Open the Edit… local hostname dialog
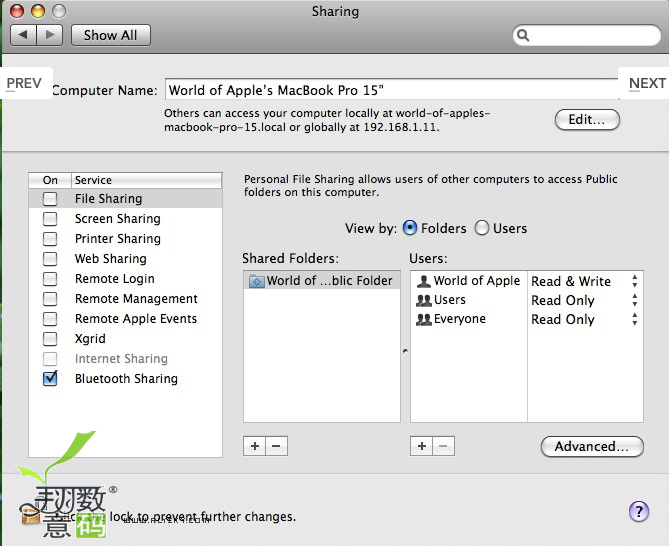 pos(587,119)
